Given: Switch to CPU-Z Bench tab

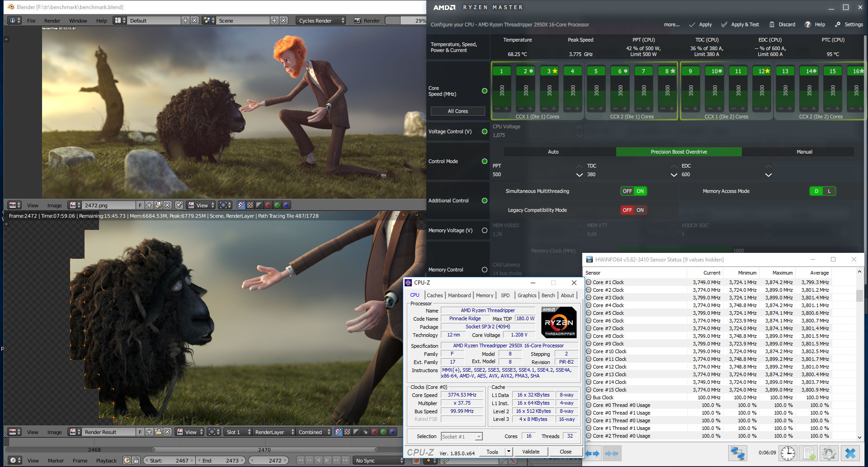Looking at the screenshot, I should coord(548,295).
